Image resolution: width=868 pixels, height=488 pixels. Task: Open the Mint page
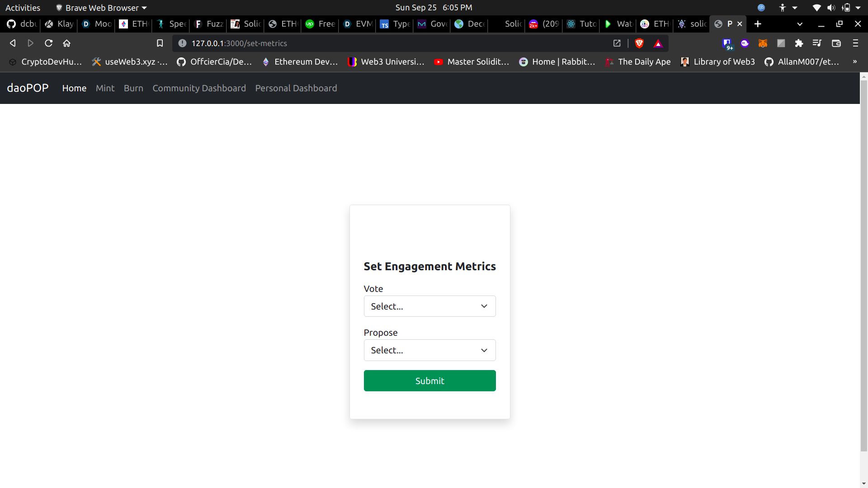[105, 88]
